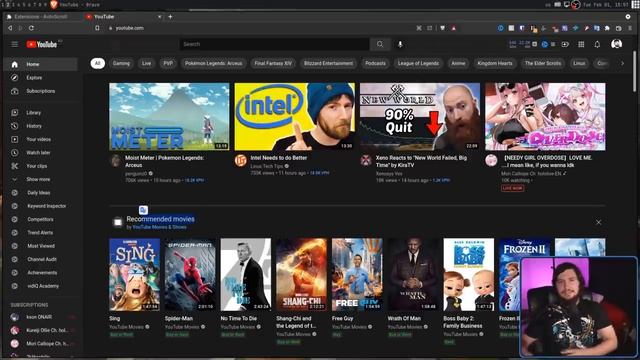
Task: Open New World 90% Quit thumbnail
Action: point(420,117)
